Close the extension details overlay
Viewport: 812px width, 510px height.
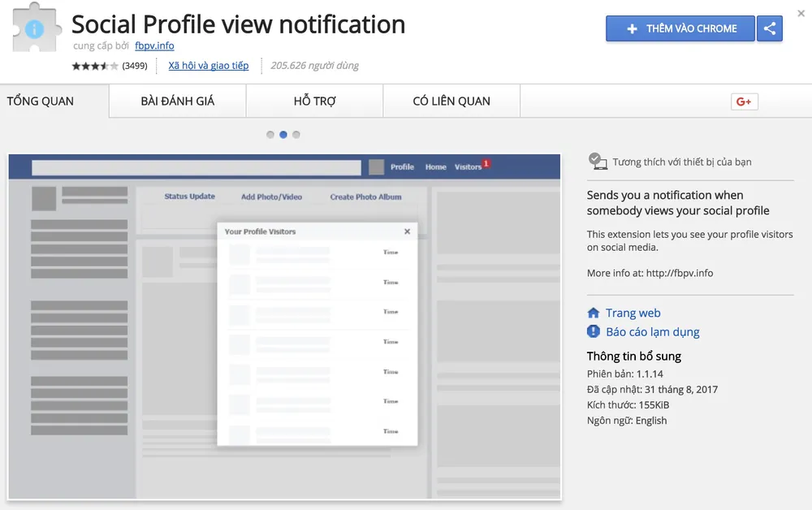coord(801,14)
